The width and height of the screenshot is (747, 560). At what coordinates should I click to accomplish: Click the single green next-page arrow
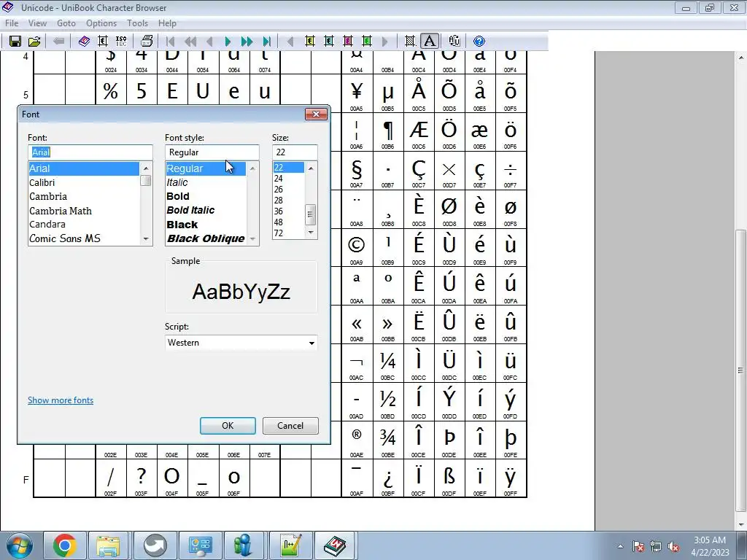228,42
